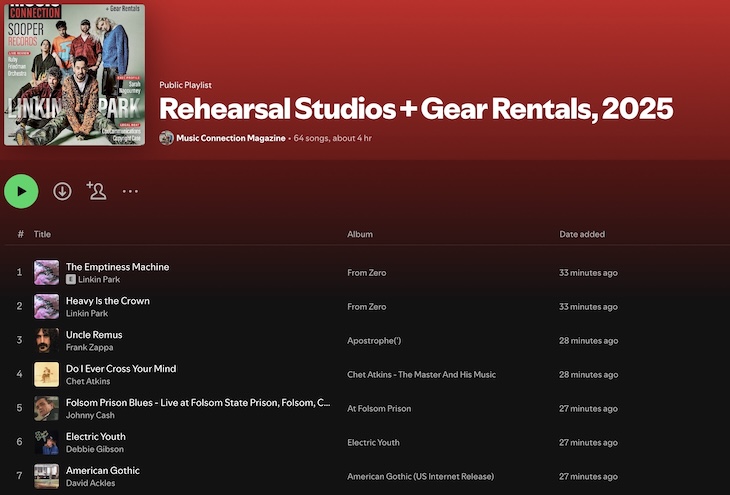Open the Electric Youth album link
The image size is (730, 495).
click(x=373, y=443)
